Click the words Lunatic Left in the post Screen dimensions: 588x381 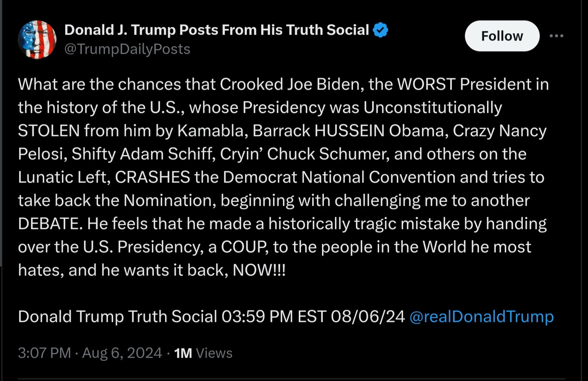[64, 177]
